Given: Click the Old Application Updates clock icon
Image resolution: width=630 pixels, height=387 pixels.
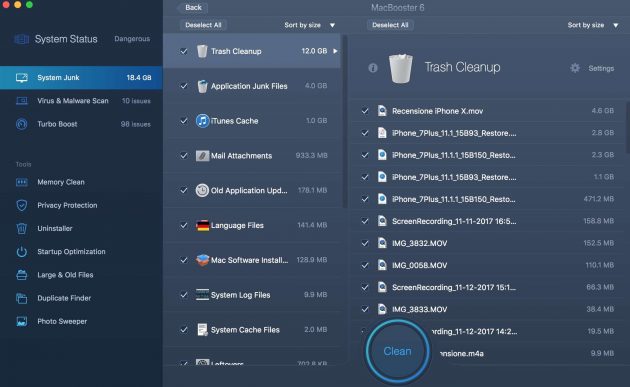Looking at the screenshot, I should pos(202,190).
